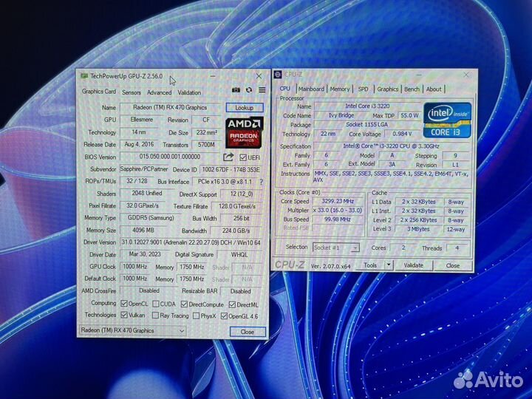Image resolution: width=532 pixels, height=399 pixels.
Task: Toggle the CUDA checkbox
Action: click(x=156, y=304)
